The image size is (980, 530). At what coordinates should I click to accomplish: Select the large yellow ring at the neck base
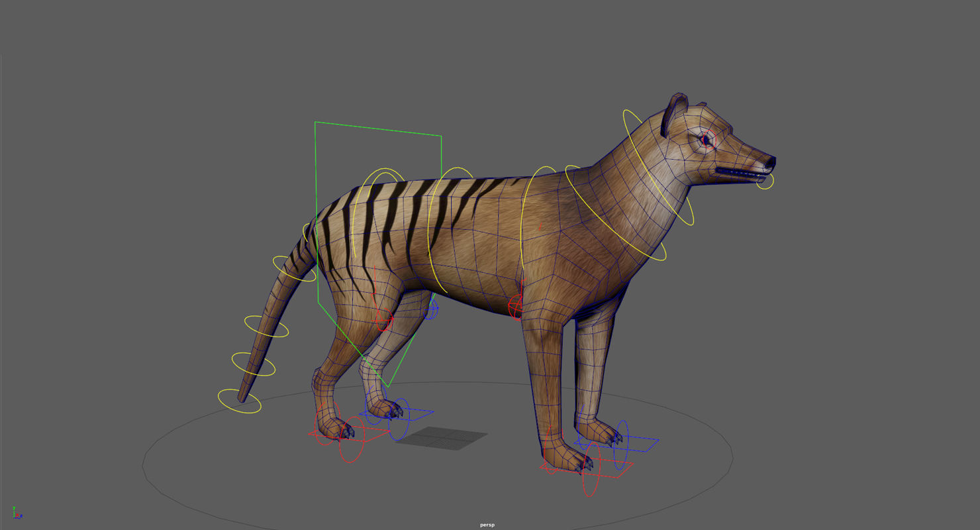(x=616, y=213)
